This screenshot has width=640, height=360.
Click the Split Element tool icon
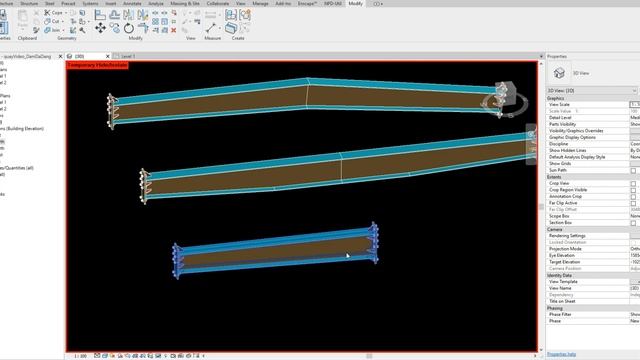(x=156, y=13)
